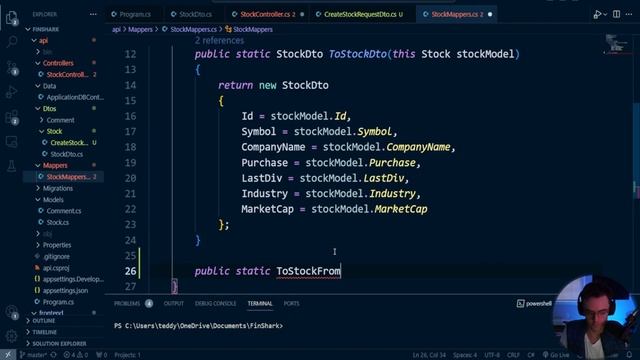This screenshot has height=360, width=640.
Task: Click the synchronize changes icon in status bar
Action: [x=53, y=355]
